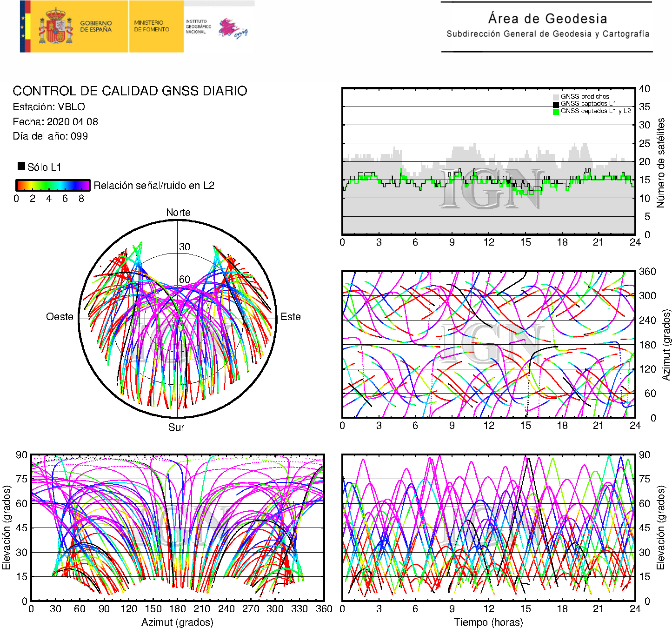Click the Fecha: 2020 04 08 text
The height and width of the screenshot is (628, 672).
(x=55, y=122)
